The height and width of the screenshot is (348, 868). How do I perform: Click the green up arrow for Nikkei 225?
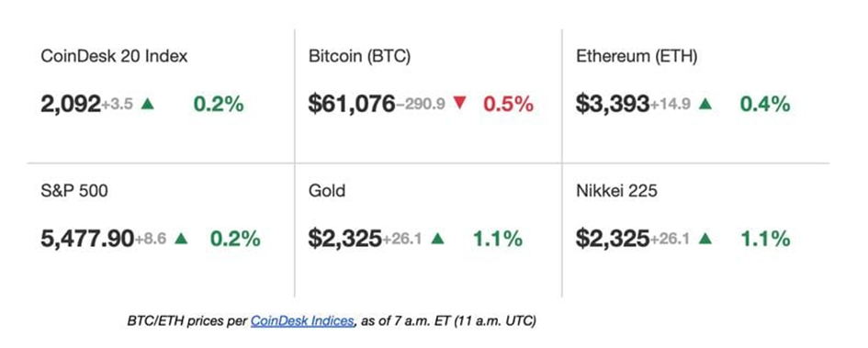[705, 239]
